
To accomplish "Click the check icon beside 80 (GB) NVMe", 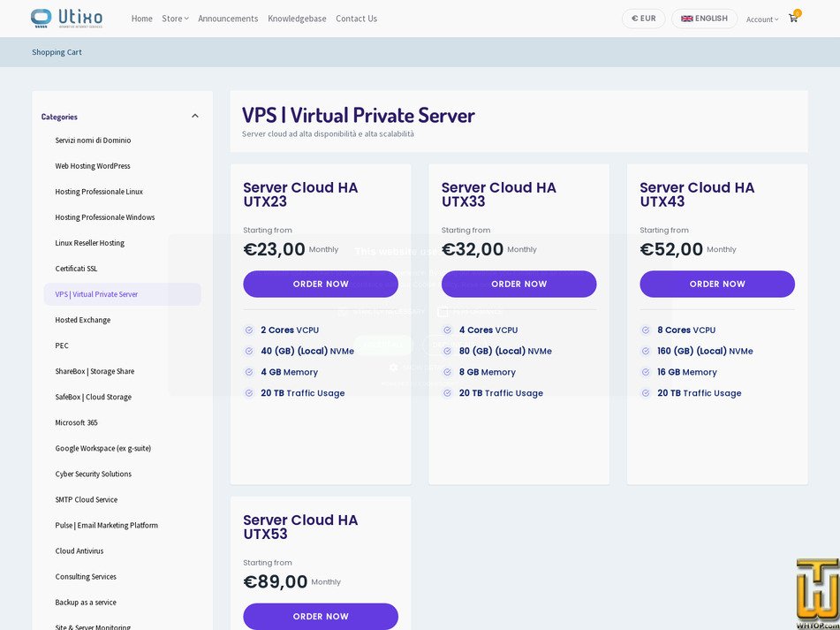I will point(447,351).
